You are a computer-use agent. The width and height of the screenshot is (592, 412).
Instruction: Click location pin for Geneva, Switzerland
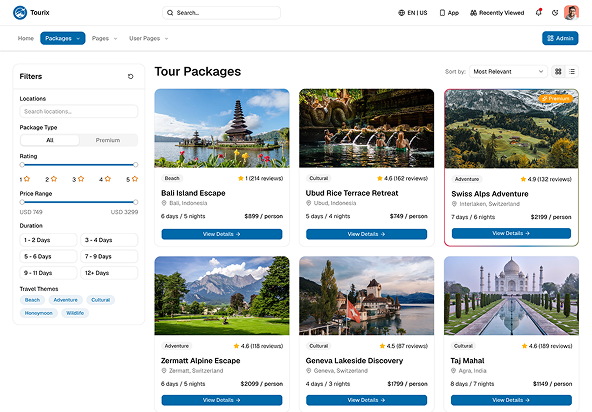308,371
